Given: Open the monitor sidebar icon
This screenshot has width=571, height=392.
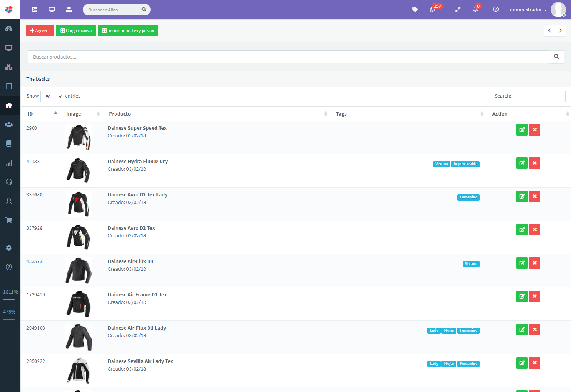Looking at the screenshot, I should (9, 48).
